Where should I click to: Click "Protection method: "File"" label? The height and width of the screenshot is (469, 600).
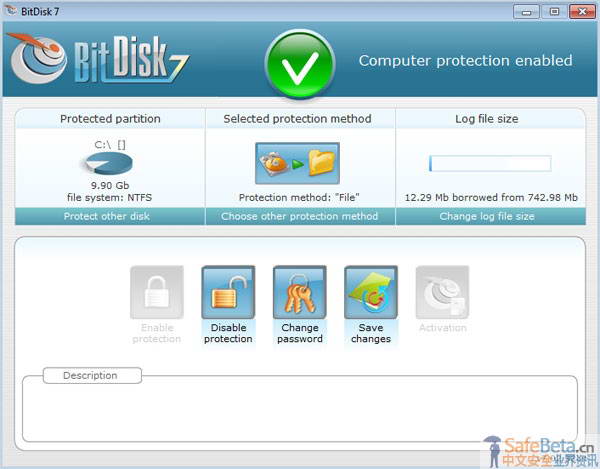[299, 197]
